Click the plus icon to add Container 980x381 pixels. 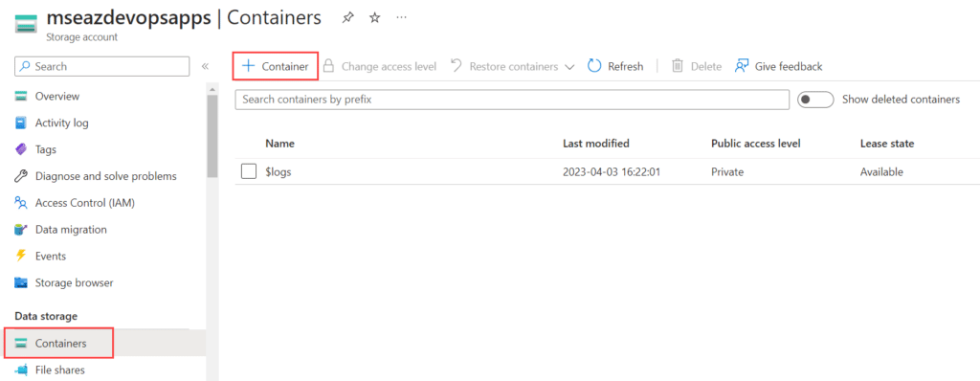click(249, 66)
